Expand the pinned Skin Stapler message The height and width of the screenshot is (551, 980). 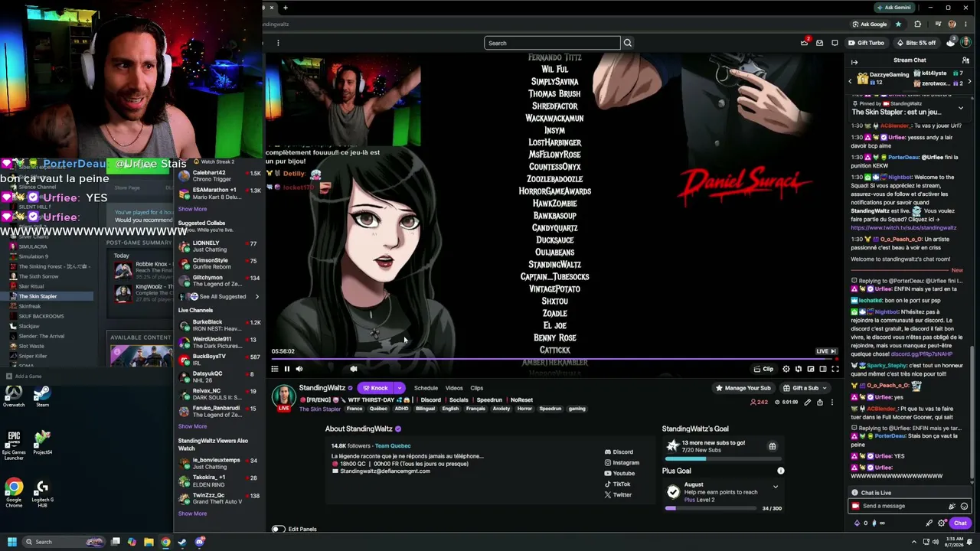click(x=961, y=108)
